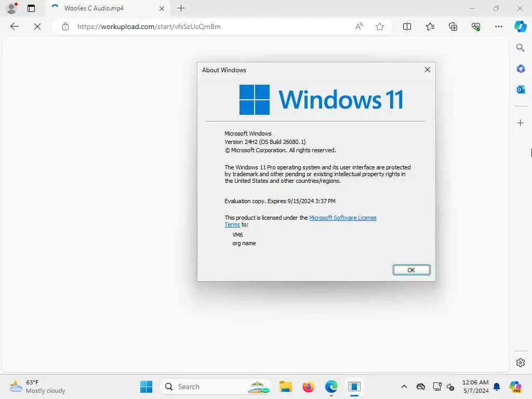Go back to the previous page

[x=14, y=26]
